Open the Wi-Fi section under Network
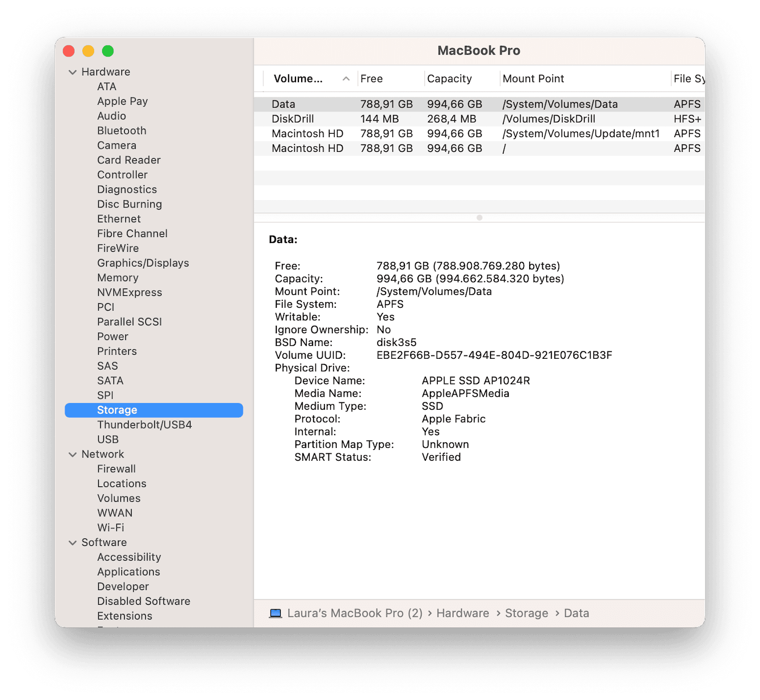Screen dimensions: 760x700 pyautogui.click(x=111, y=527)
